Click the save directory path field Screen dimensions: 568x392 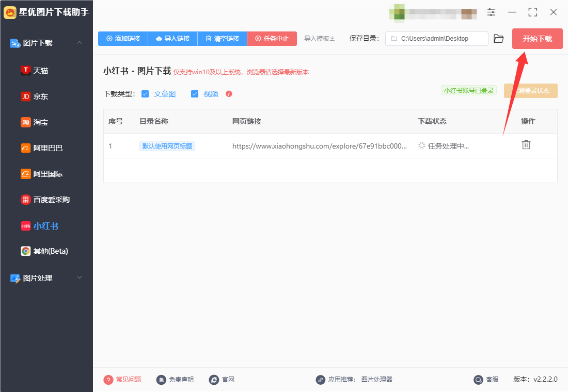tap(436, 38)
